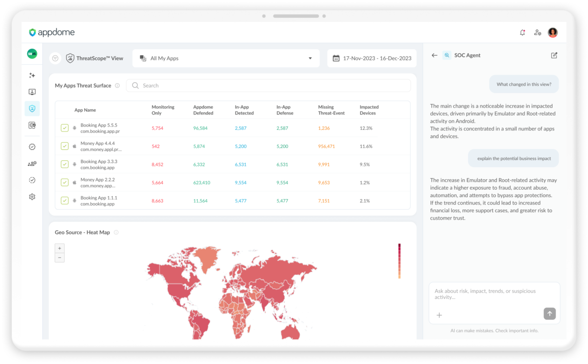Open the profile avatar menu

552,32
